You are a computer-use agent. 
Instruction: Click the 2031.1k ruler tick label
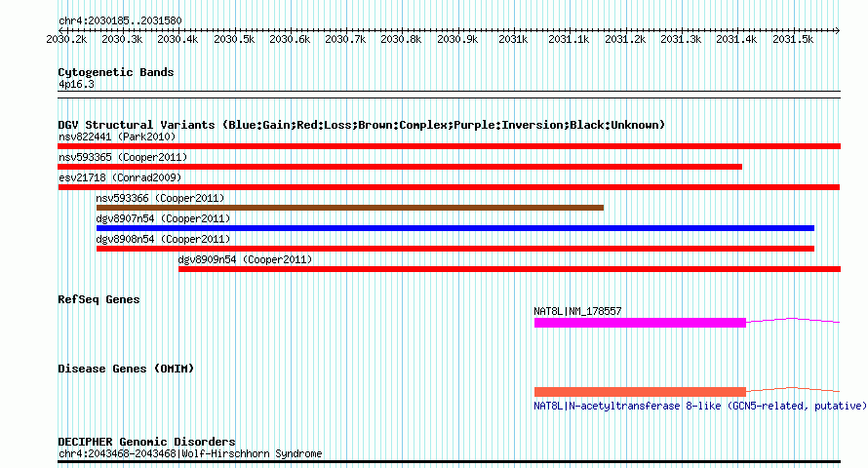point(569,39)
